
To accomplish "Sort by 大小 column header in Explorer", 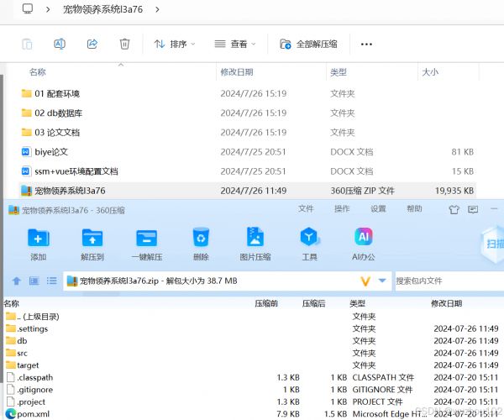I will 430,72.
